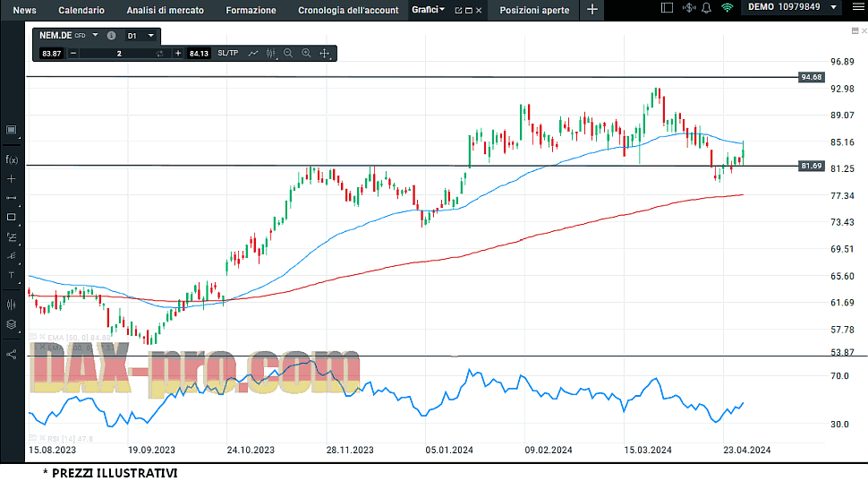Open the indicators f(x) tool

[x=12, y=159]
